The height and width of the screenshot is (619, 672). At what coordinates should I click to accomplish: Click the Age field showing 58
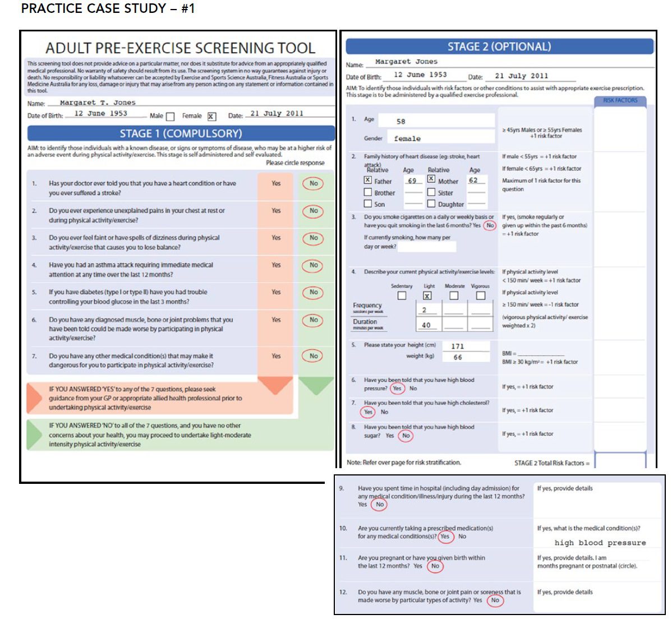tap(436, 121)
